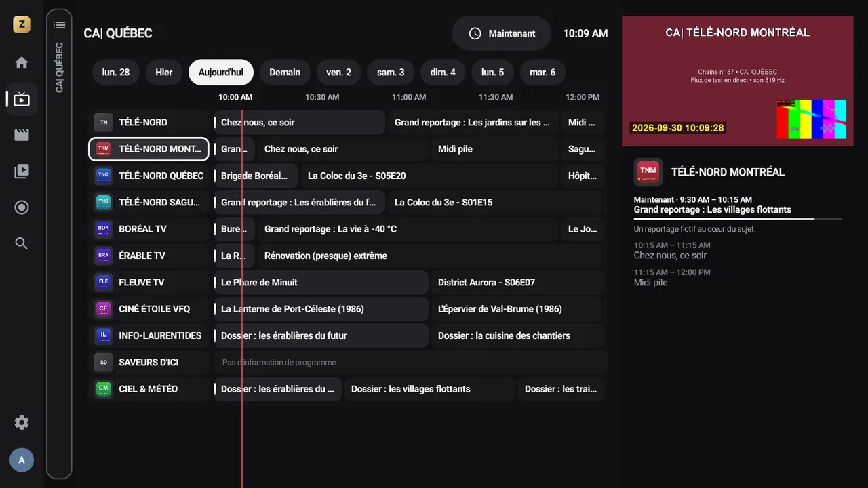Choose the INFO-LAURENTIDES channel row

pyautogui.click(x=149, y=335)
